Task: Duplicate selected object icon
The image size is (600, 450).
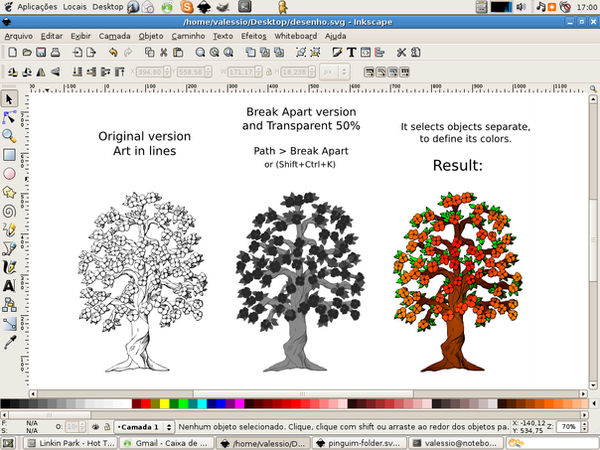Action: [250, 52]
